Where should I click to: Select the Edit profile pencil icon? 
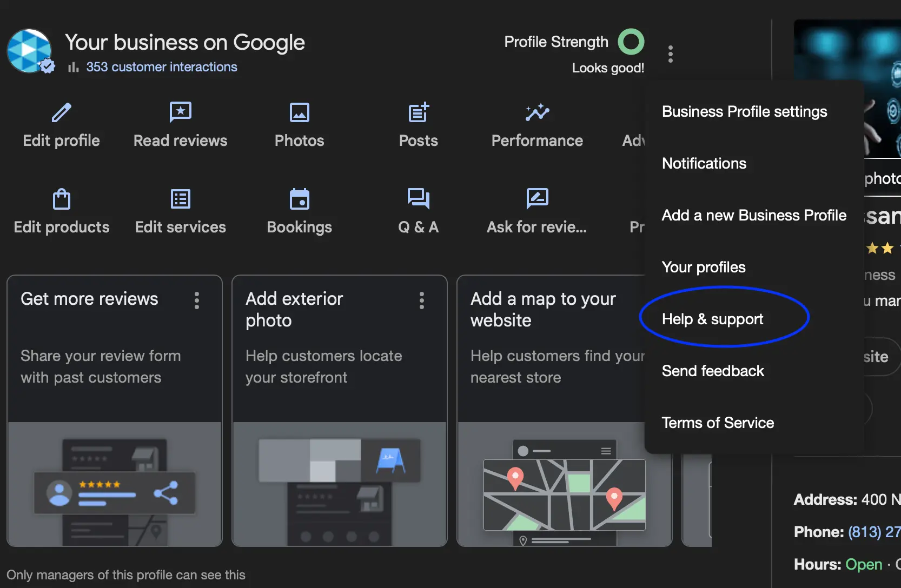[x=61, y=112]
